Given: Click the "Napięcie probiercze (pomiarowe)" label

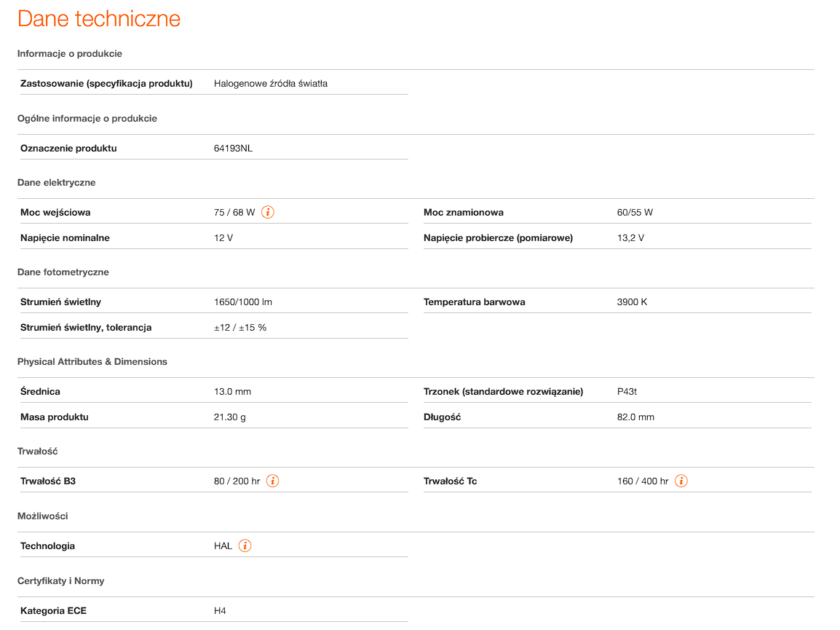Looking at the screenshot, I should 498,238.
